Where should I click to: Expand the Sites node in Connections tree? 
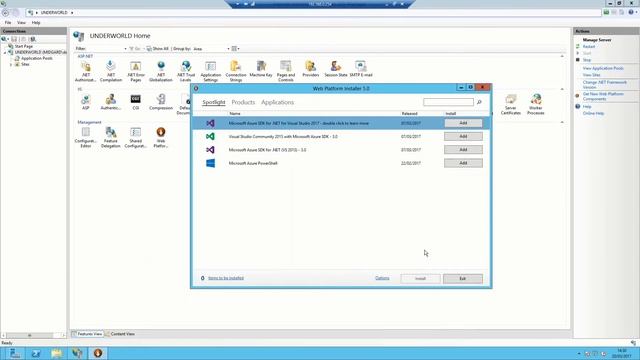coord(11,64)
